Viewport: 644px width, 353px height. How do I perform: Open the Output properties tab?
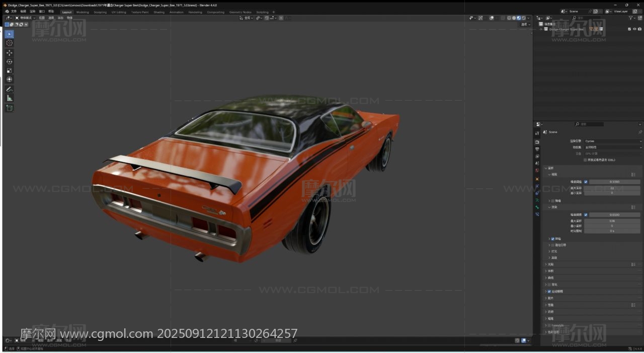click(537, 149)
